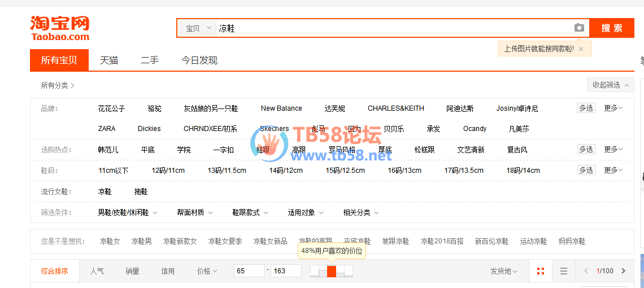Screen dimensions: 644x288
Task: Click the 搜索 search button
Action: [x=612, y=28]
